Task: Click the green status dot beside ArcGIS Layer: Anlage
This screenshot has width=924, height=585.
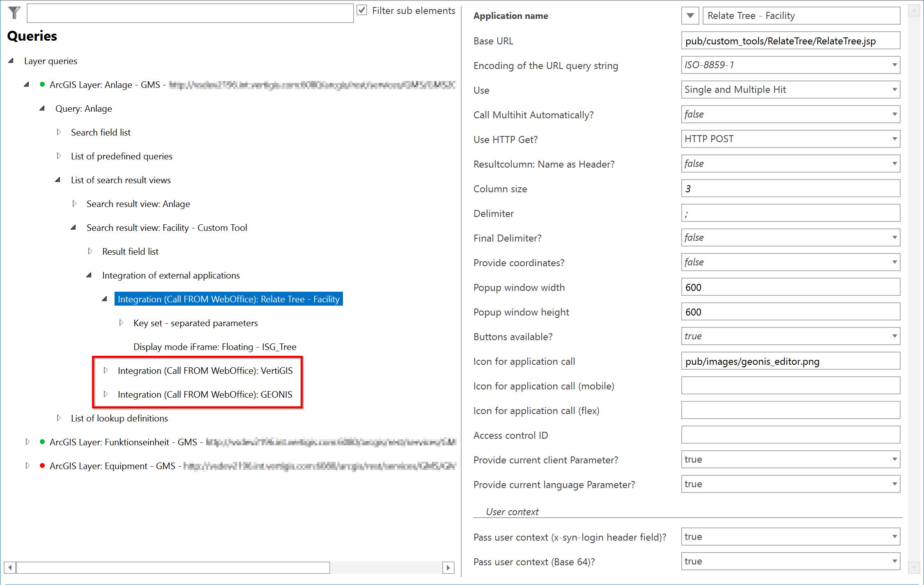Action: 42,85
